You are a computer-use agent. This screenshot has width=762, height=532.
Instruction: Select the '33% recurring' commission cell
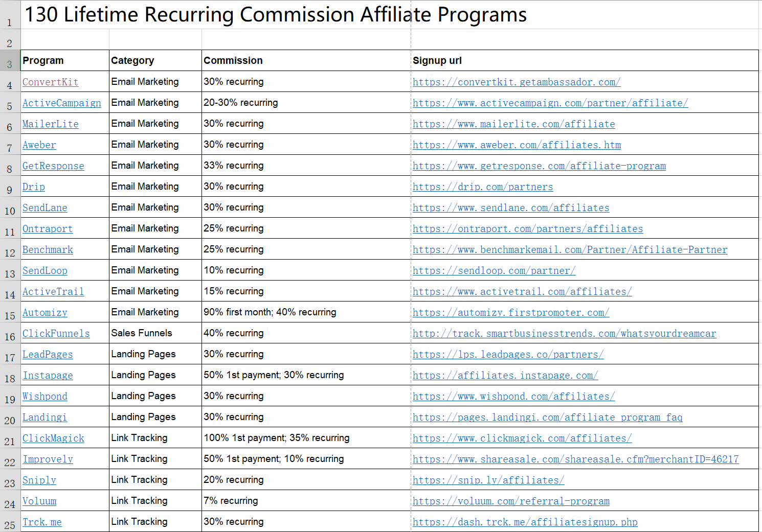click(x=306, y=165)
